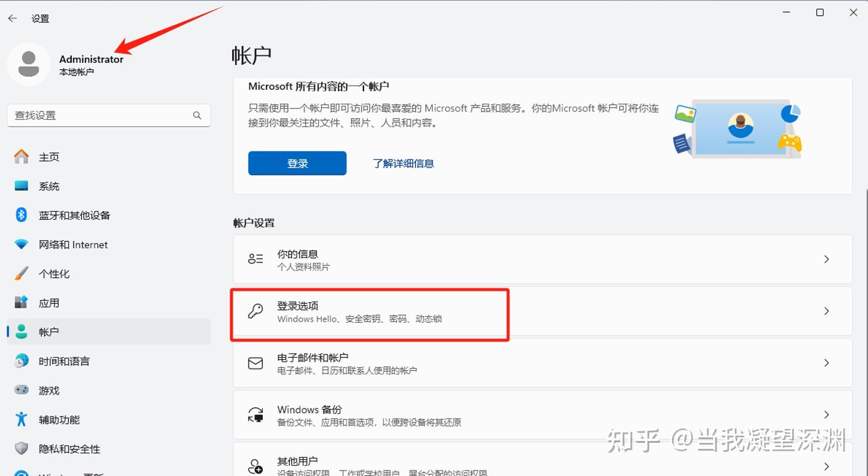Select the 辅助功能 accessibility icon
The width and height of the screenshot is (868, 476).
[20, 419]
